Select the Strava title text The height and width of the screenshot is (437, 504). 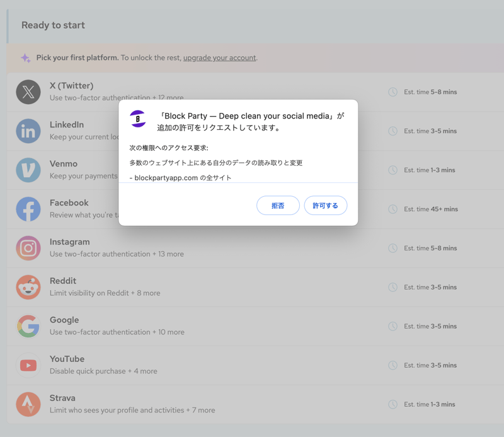[62, 398]
